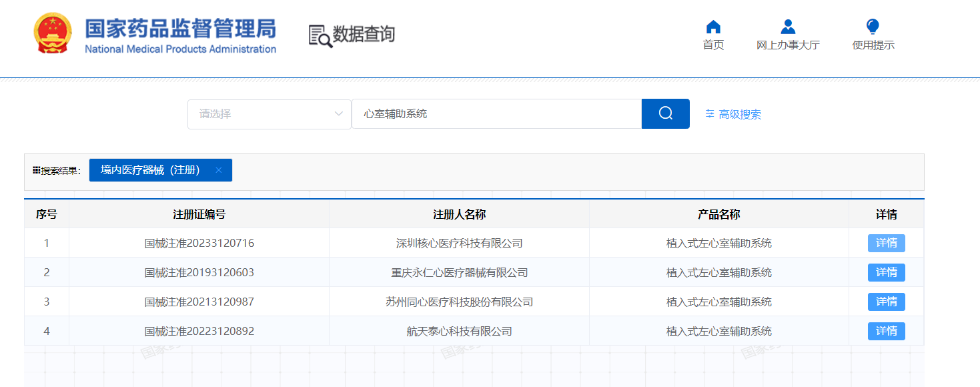Open 网上办事大厅 via the person icon
The image size is (980, 387).
coord(788,27)
